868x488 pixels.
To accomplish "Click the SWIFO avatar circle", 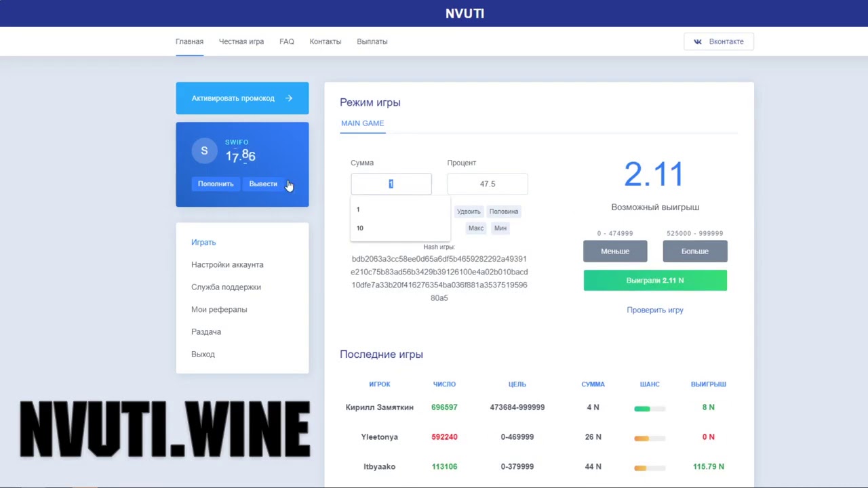I will (x=204, y=150).
